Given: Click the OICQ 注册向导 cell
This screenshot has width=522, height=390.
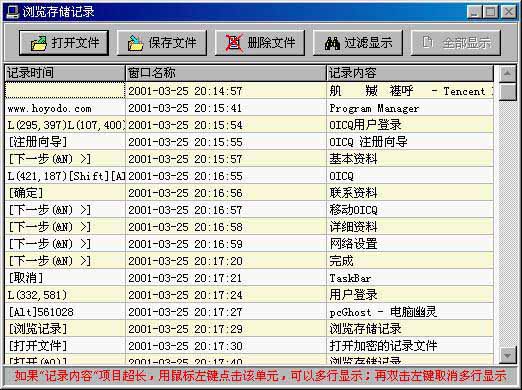Looking at the screenshot, I should pos(410,142).
